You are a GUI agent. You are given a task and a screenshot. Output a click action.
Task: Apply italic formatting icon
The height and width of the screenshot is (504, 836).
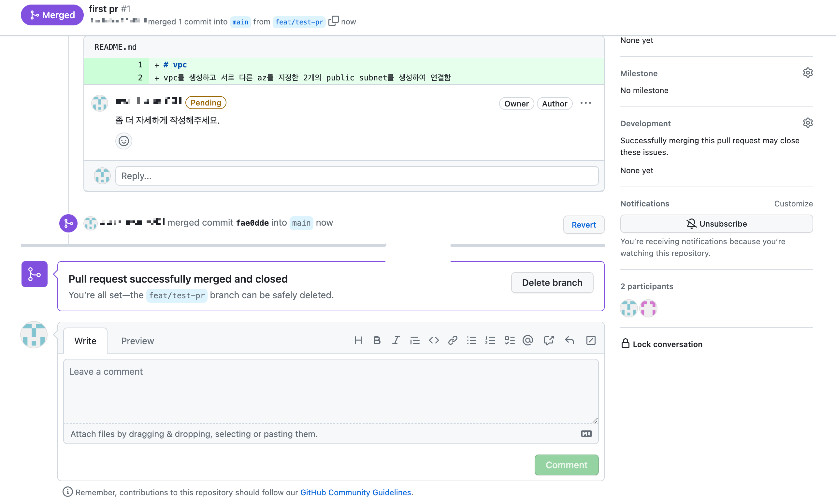click(396, 340)
